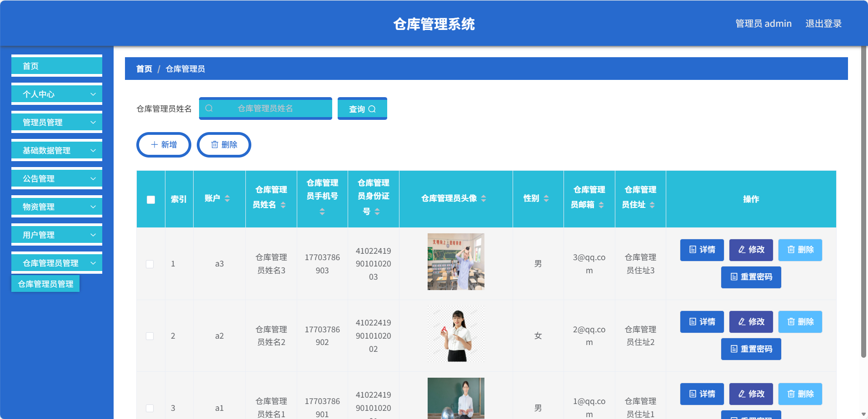Select all rows with header checkbox

pos(151,200)
